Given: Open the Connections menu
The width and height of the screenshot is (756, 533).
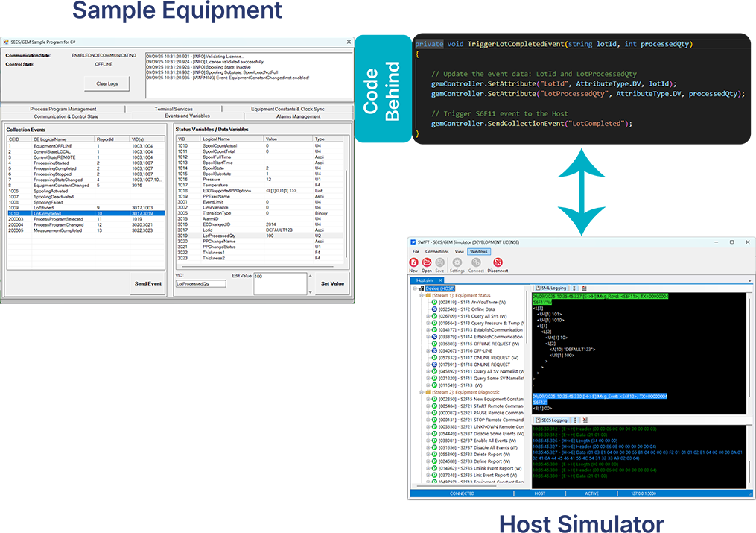Looking at the screenshot, I should 437,252.
